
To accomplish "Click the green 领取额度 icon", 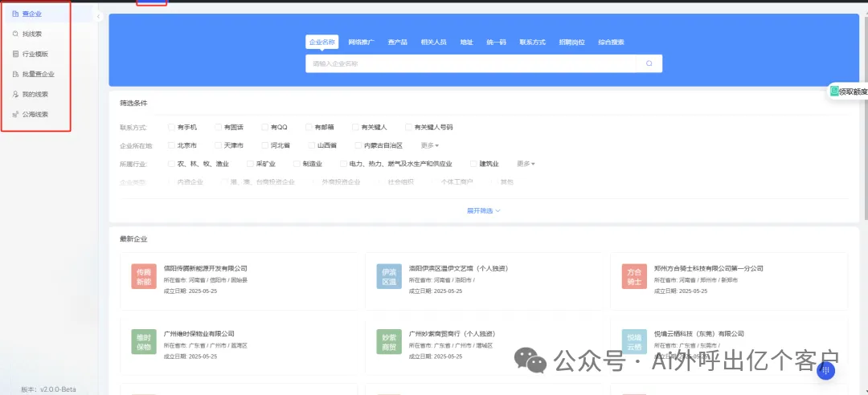I will click(x=834, y=92).
